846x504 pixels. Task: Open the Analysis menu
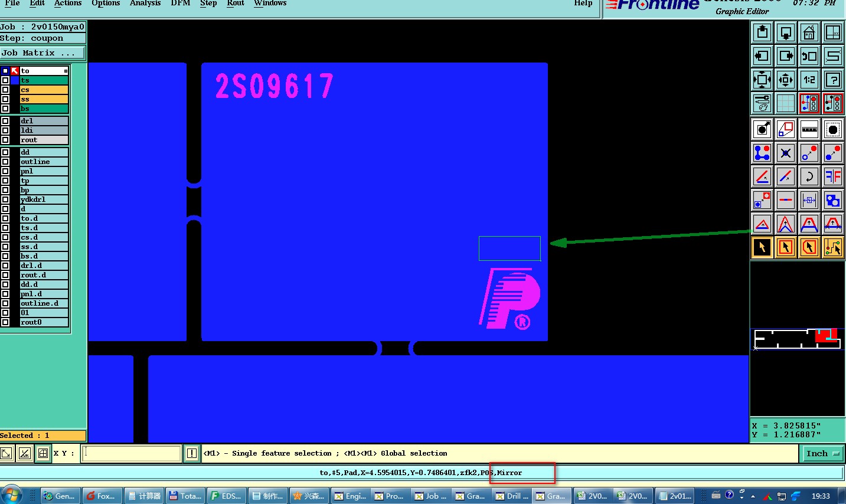click(x=145, y=3)
